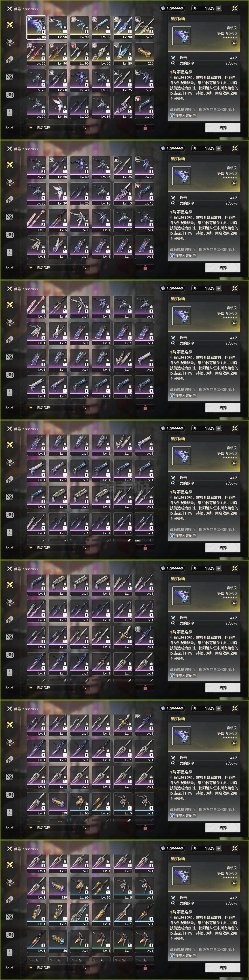Screen dimensions: 249x980
Task: Toggle sort order arrows in topmost screenshot
Action: tap(84, 127)
